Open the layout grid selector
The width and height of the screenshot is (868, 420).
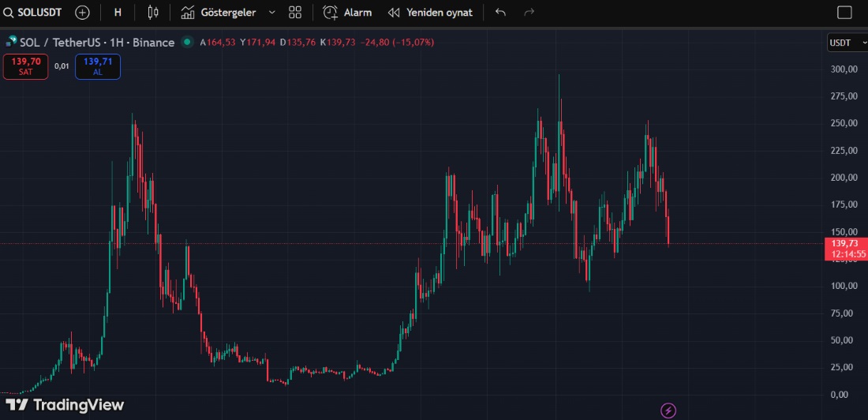295,12
